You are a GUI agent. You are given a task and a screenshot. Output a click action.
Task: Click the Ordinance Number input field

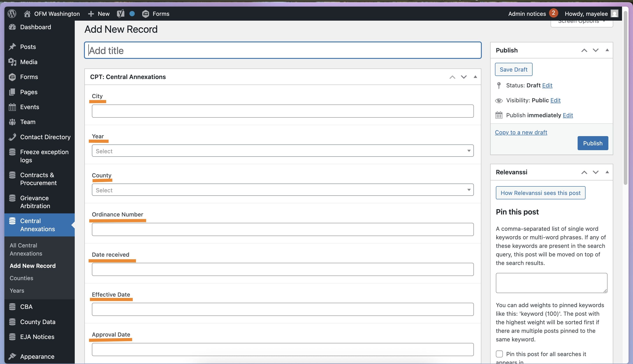pos(283,229)
